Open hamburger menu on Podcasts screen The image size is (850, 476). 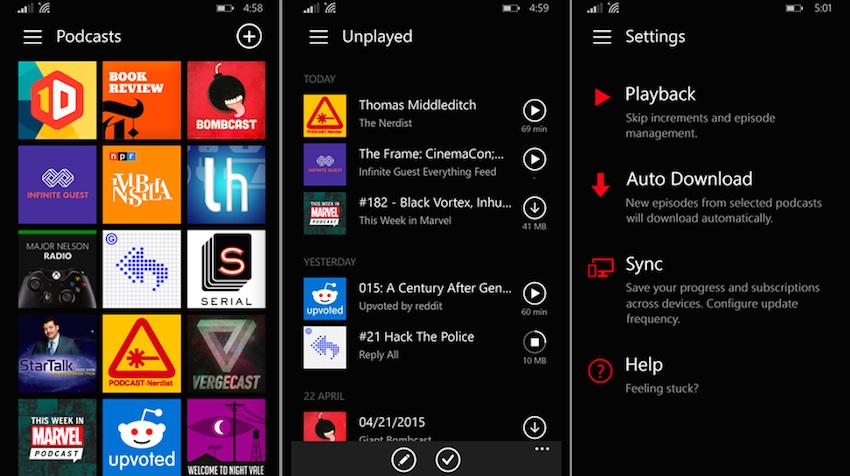coord(33,37)
